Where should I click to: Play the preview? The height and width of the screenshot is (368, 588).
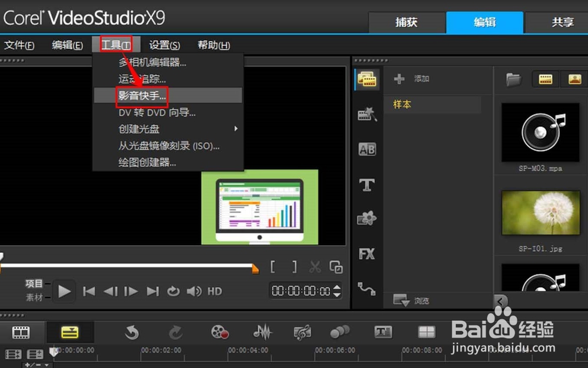coord(64,291)
